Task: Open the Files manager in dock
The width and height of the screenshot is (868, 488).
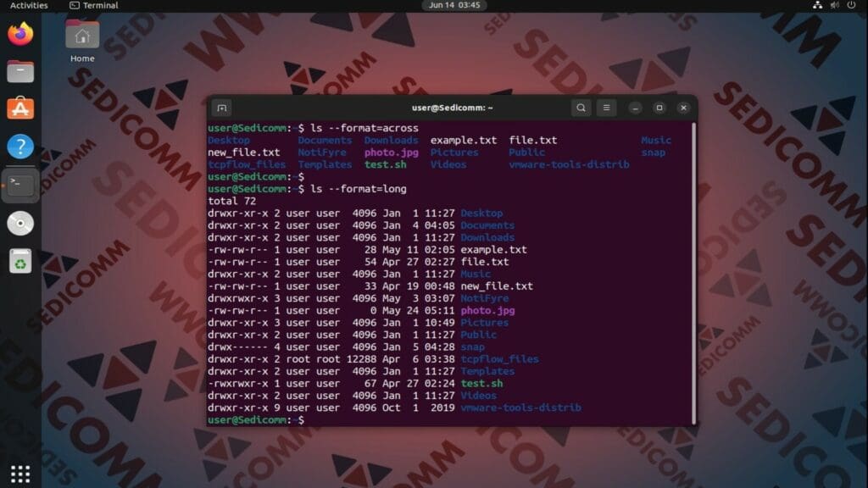Action: [20, 71]
